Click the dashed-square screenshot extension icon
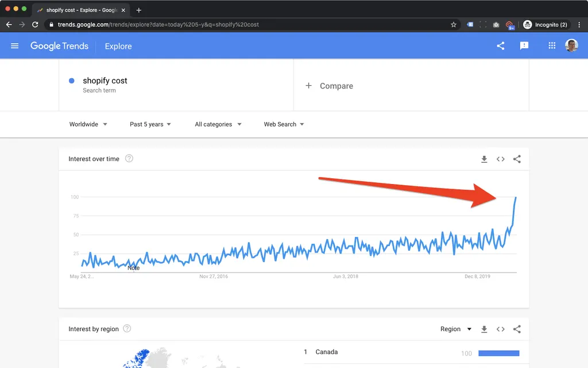The image size is (588, 368). coord(483,24)
